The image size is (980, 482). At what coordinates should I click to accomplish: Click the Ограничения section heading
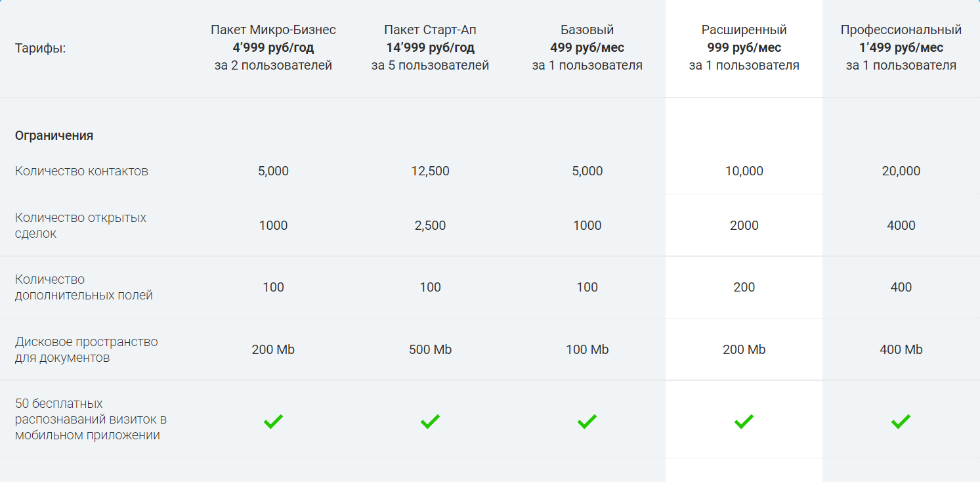tap(54, 135)
